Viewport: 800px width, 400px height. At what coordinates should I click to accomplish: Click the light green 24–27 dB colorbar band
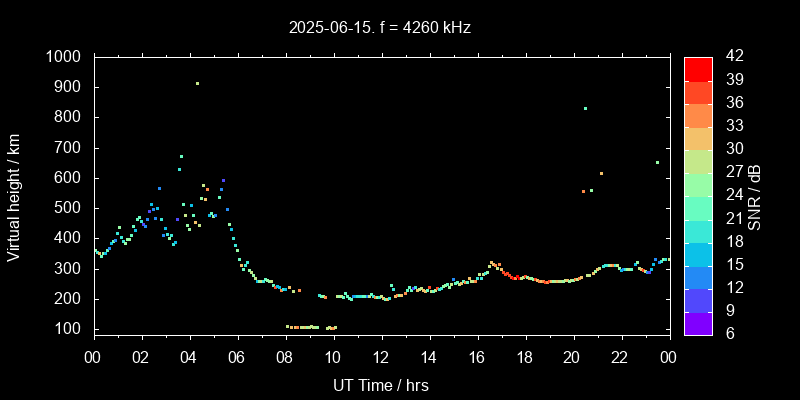[x=698, y=184]
